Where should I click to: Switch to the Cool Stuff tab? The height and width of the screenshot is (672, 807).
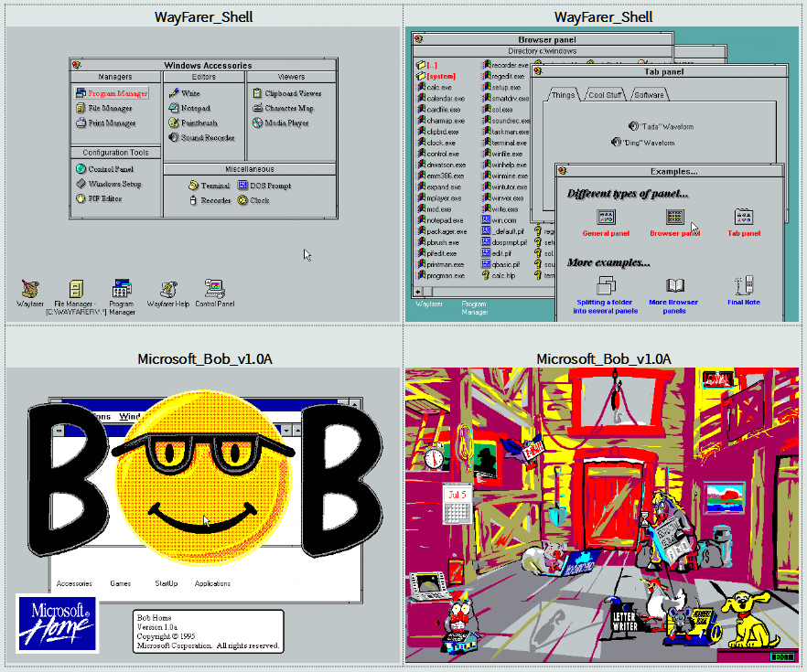tap(605, 94)
